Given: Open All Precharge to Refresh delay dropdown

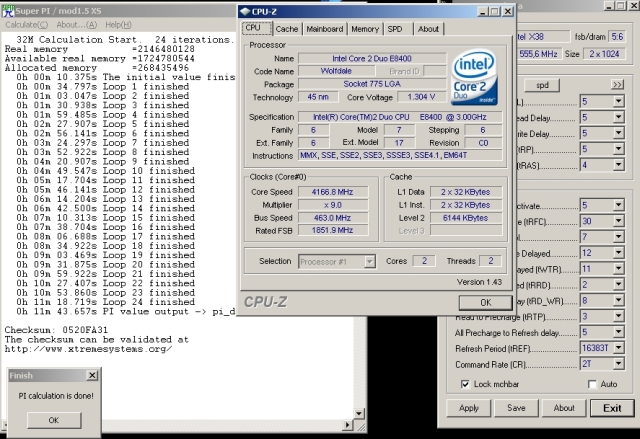Looking at the screenshot, I should 619,332.
